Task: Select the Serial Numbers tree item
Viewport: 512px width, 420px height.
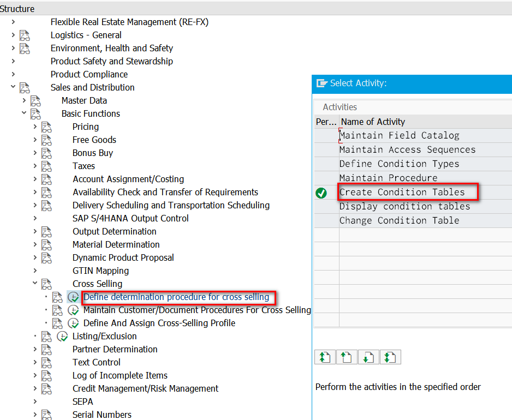Action: click(102, 415)
